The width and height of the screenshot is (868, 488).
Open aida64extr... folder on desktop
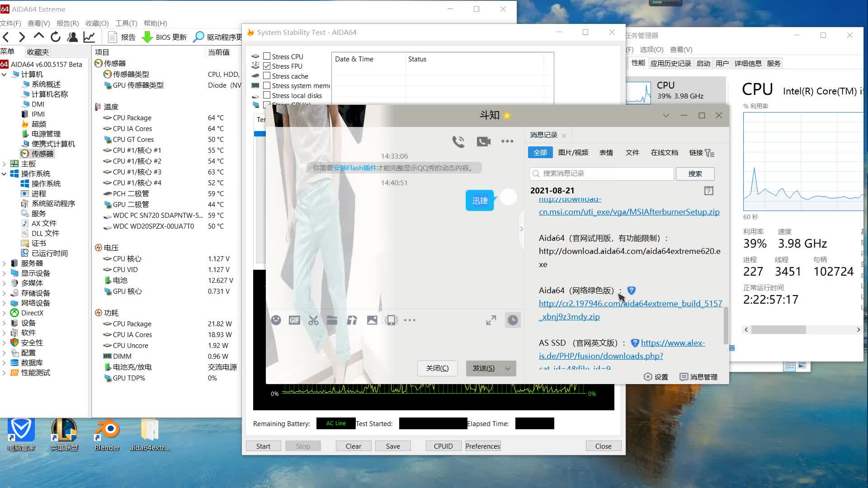pyautogui.click(x=150, y=434)
